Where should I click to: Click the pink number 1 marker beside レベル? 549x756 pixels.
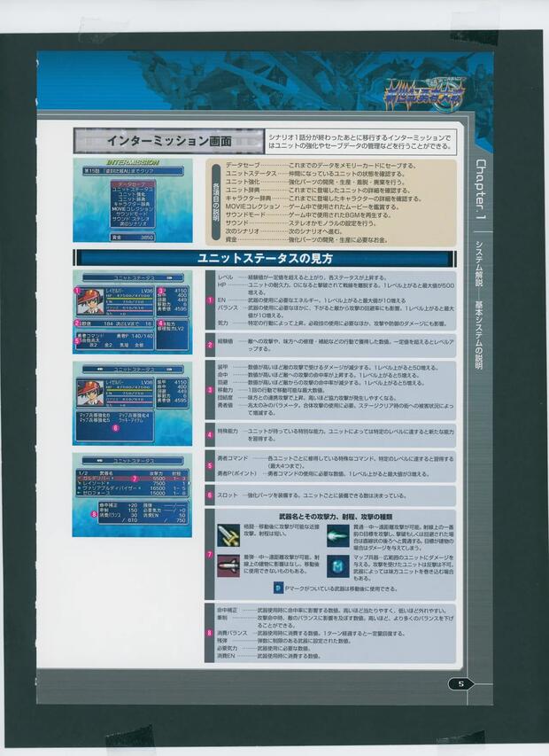[x=210, y=301]
